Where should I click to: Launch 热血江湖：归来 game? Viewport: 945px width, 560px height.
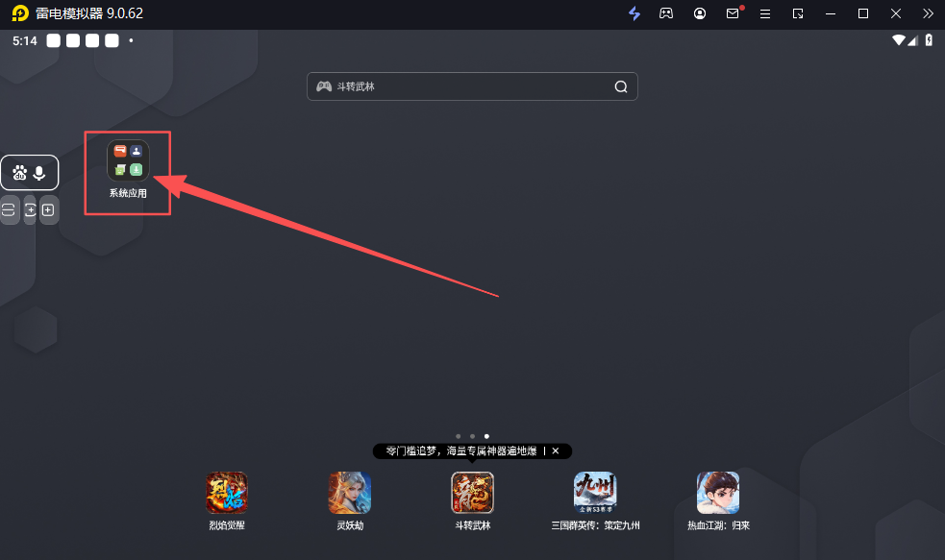[x=718, y=493]
